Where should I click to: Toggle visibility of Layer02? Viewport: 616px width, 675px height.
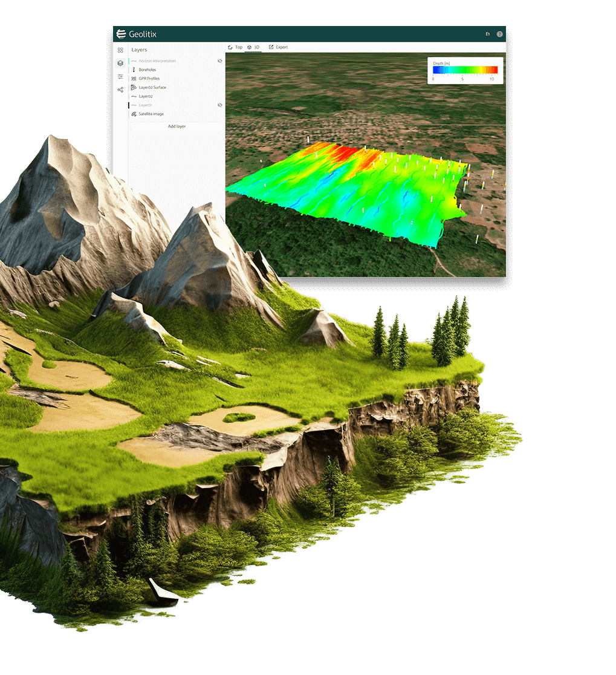click(220, 96)
